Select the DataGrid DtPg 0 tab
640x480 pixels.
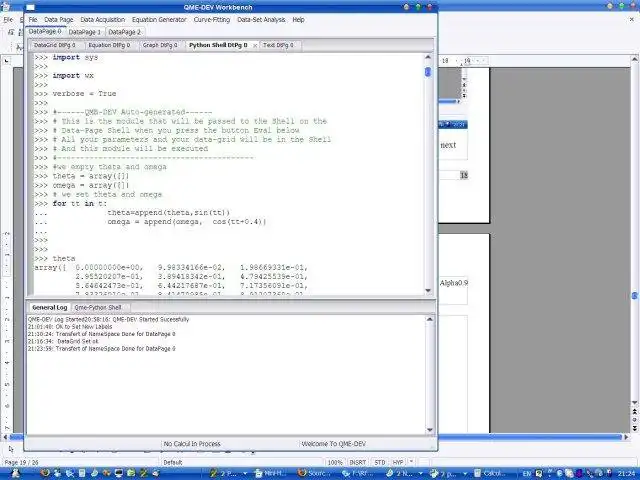click(55, 45)
